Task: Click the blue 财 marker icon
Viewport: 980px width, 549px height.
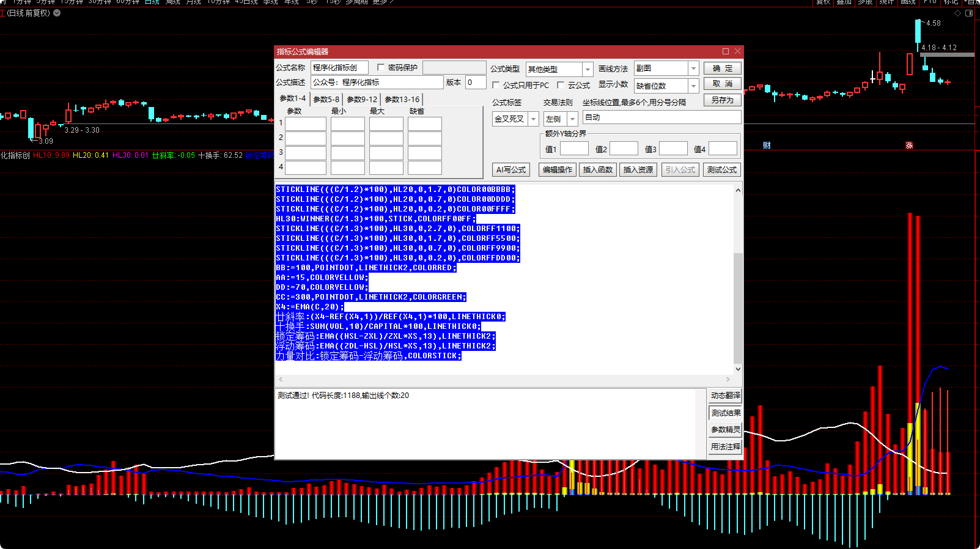Action: click(767, 146)
